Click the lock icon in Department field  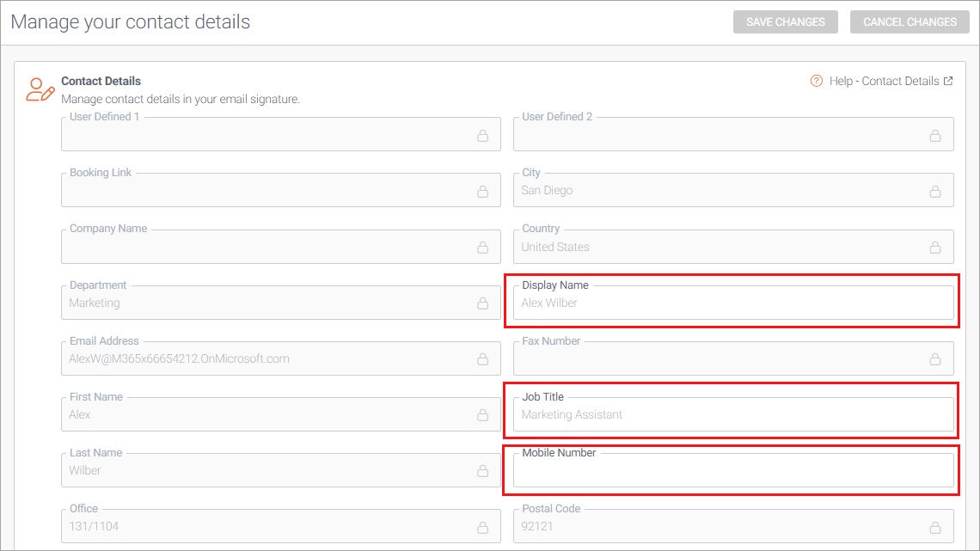(x=483, y=303)
